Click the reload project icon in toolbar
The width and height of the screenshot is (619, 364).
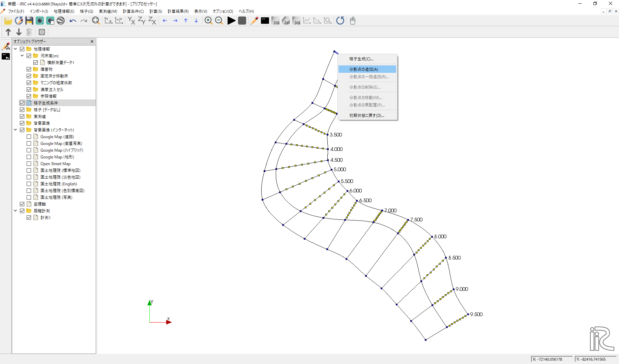19,21
